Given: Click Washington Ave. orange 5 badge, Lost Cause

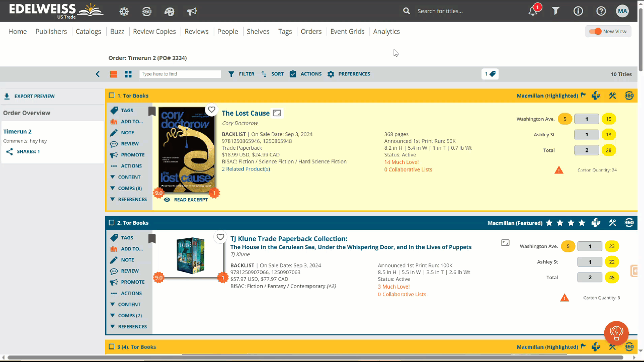Looking at the screenshot, I should point(565,119).
